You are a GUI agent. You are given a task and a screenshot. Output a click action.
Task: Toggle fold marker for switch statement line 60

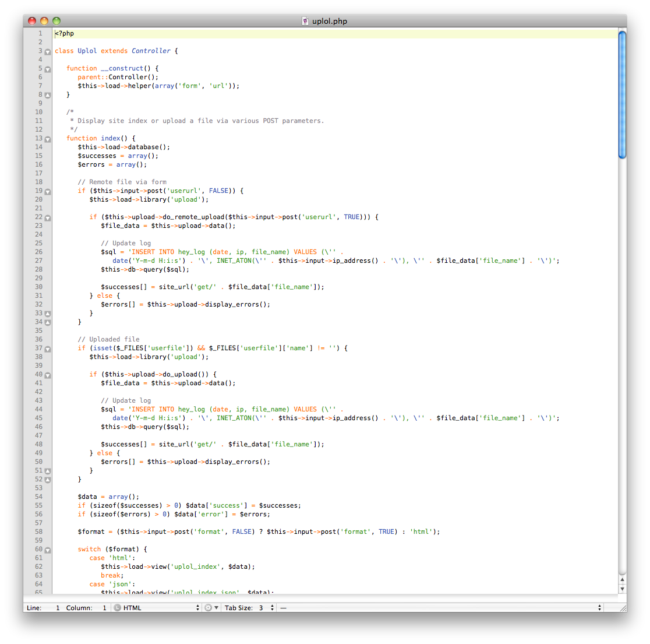48,550
